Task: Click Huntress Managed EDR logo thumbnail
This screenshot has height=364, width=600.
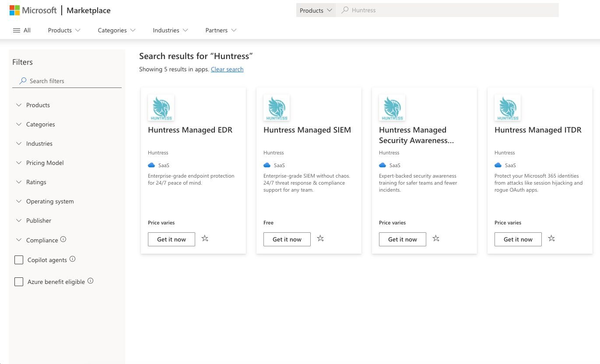Action: [x=161, y=108]
